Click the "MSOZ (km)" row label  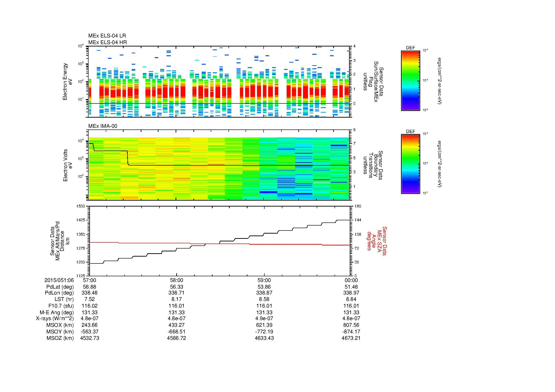(x=60, y=338)
